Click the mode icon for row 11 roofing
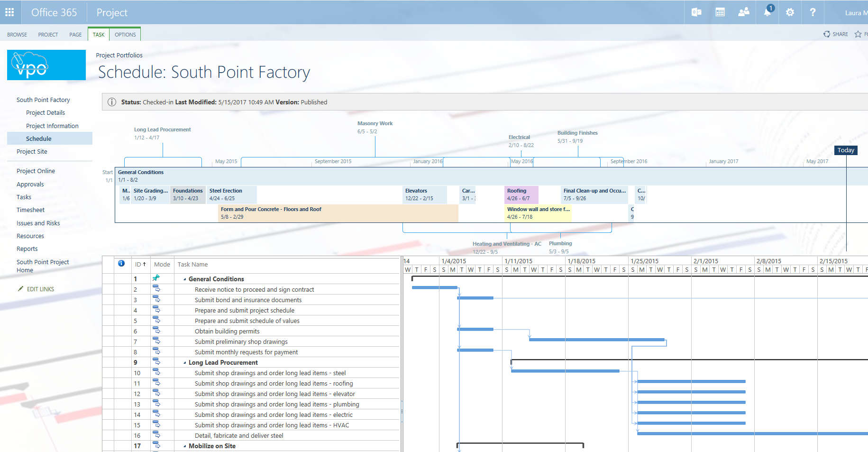Image resolution: width=868 pixels, height=452 pixels. [156, 383]
